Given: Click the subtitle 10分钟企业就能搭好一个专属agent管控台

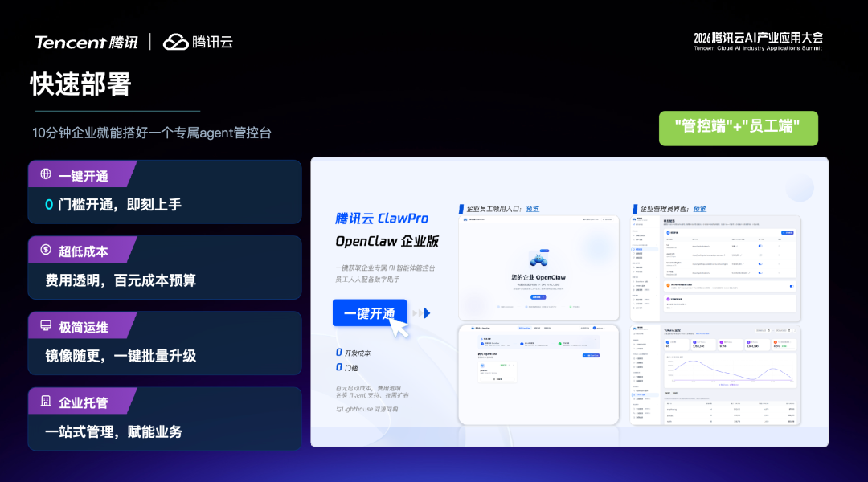Looking at the screenshot, I should click(152, 133).
